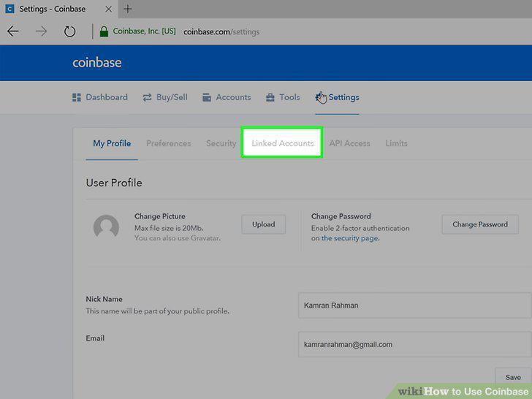
Task: Click into the Nick Name input field
Action: click(415, 305)
